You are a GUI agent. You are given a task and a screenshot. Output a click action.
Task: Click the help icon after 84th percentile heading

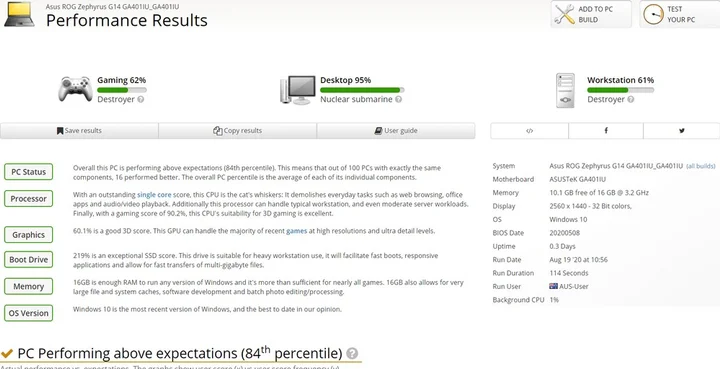(x=352, y=353)
